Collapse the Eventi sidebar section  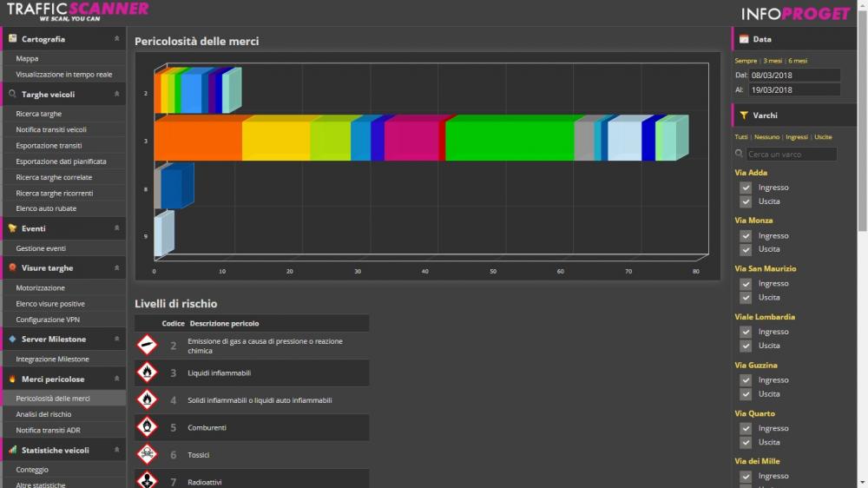(116, 229)
